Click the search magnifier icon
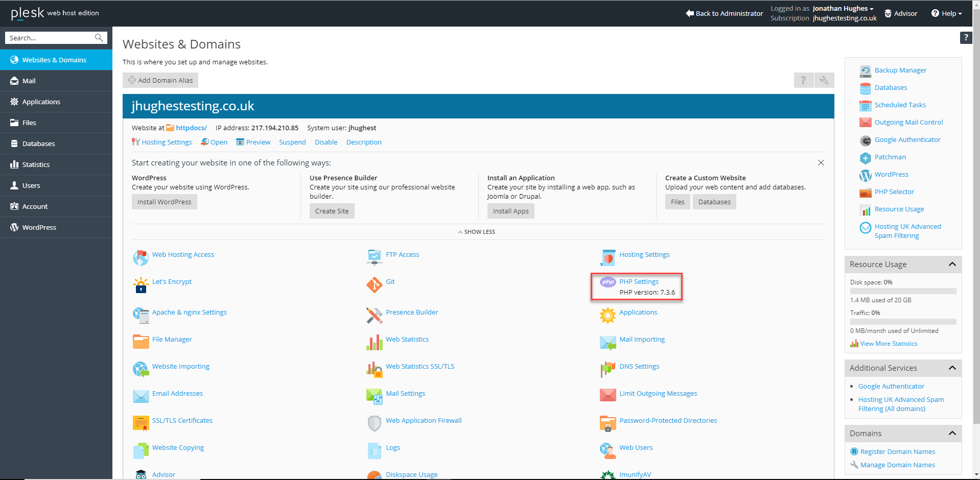 pos(99,38)
